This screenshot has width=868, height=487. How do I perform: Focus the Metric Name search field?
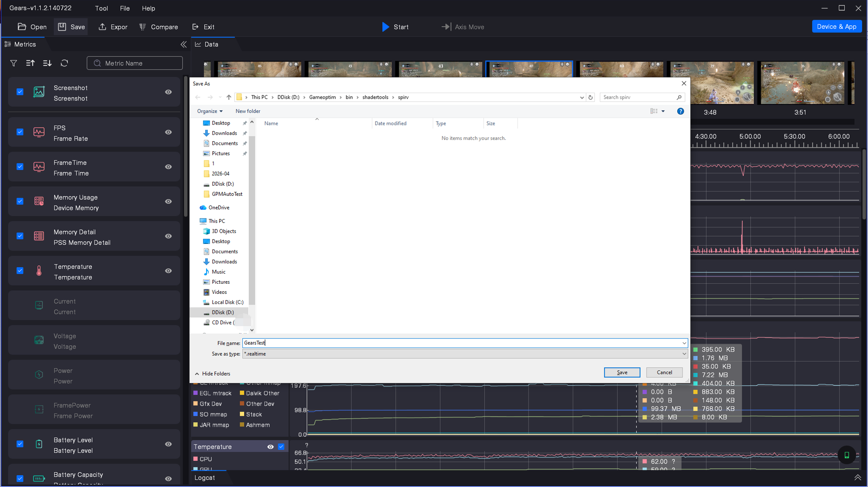135,63
